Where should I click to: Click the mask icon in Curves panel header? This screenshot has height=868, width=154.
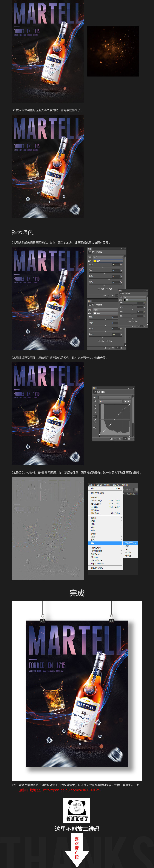tap(99, 392)
